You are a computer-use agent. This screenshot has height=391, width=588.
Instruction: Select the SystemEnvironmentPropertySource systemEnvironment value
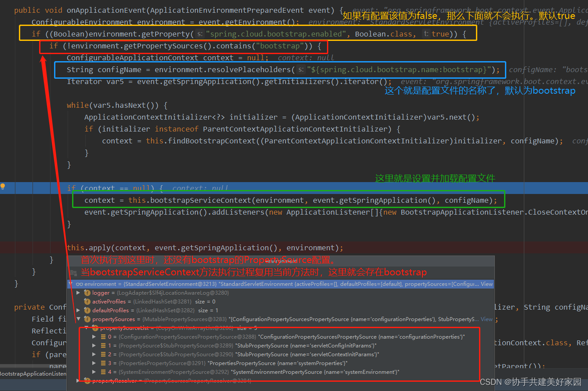click(x=315, y=372)
